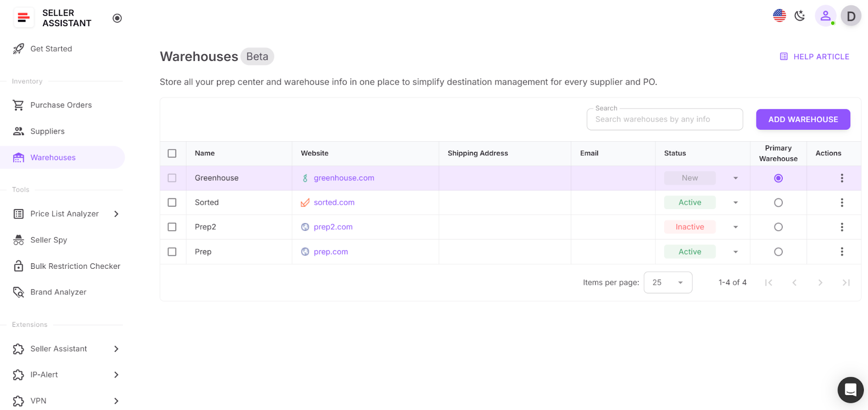Open the greenhouse.com website link

click(343, 178)
